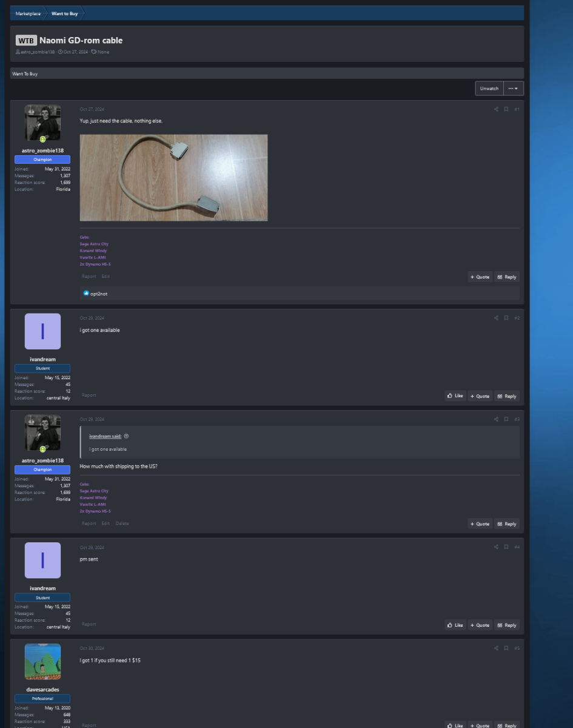Open 'Konami Windy' signature link in post #3
The height and width of the screenshot is (728, 573).
click(93, 497)
